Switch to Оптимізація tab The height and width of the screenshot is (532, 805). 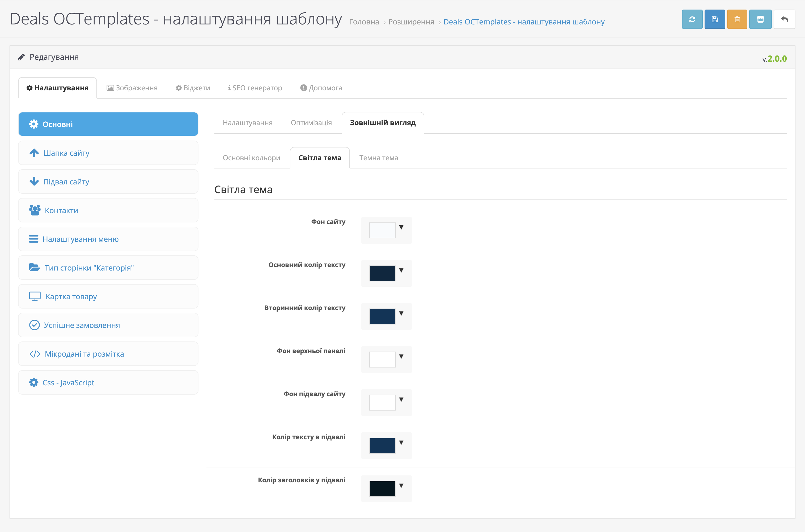coord(311,123)
